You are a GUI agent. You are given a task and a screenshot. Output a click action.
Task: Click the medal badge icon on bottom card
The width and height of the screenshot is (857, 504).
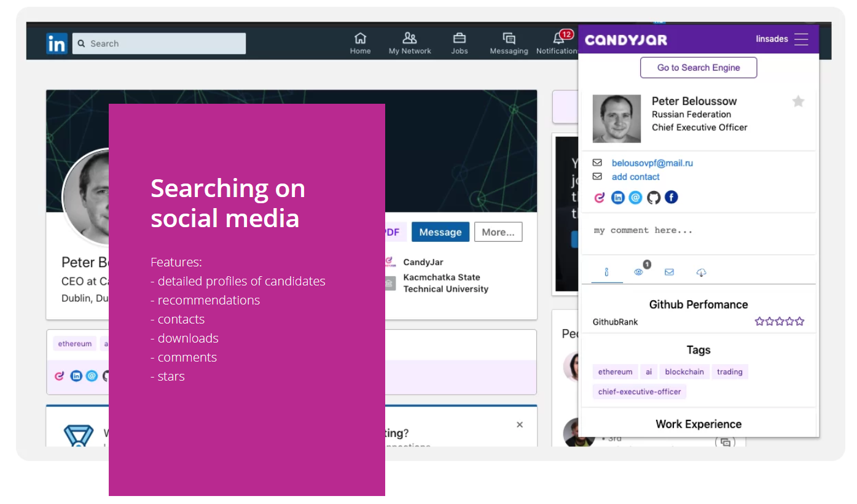[x=79, y=435]
